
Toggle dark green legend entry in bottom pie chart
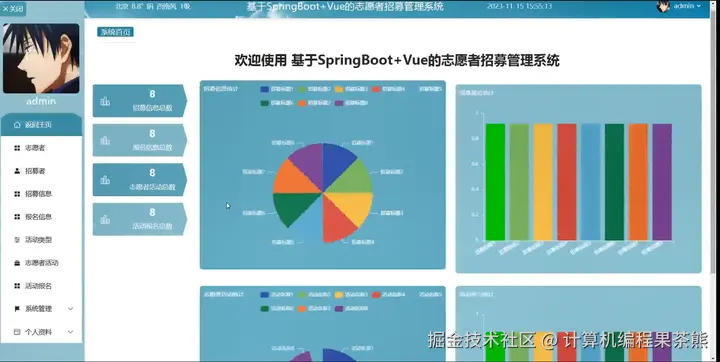[x=277, y=308]
